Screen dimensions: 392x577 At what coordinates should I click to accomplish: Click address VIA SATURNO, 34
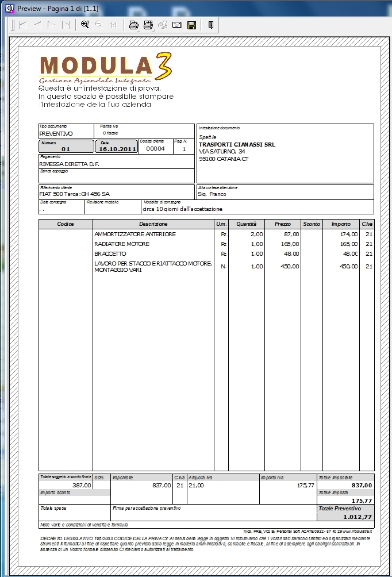(222, 152)
